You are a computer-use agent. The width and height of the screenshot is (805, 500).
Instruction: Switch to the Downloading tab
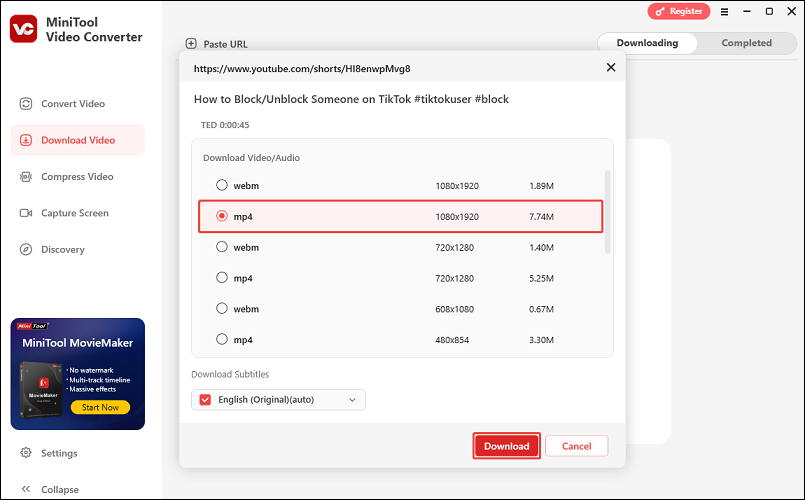647,43
